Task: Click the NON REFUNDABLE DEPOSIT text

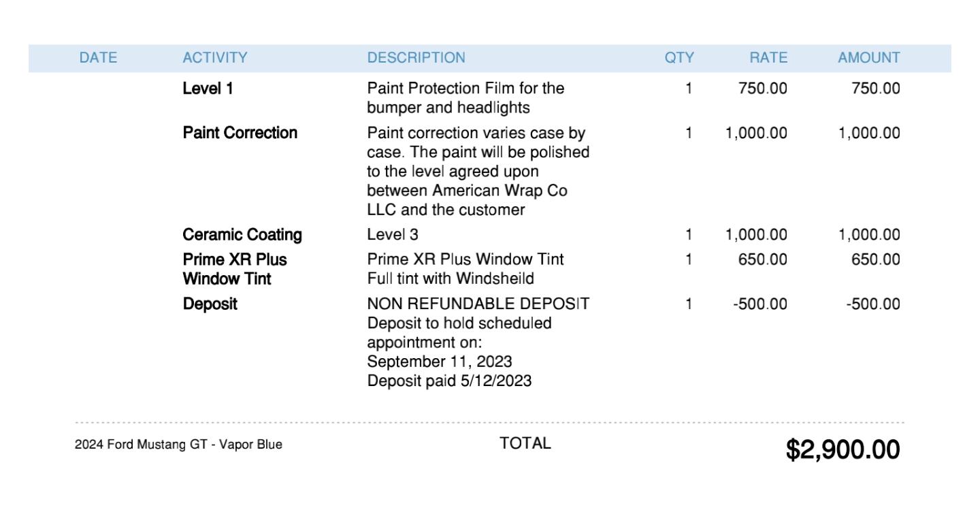Action: click(x=478, y=304)
